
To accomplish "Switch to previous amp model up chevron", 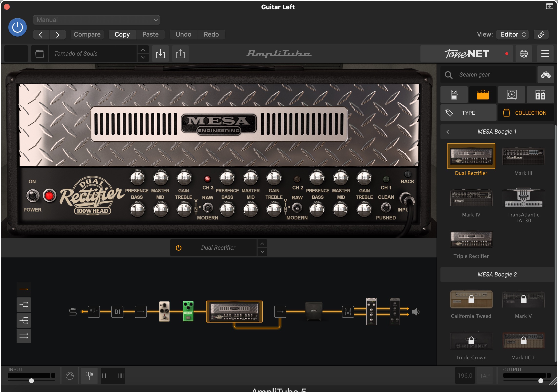I will tap(262, 244).
